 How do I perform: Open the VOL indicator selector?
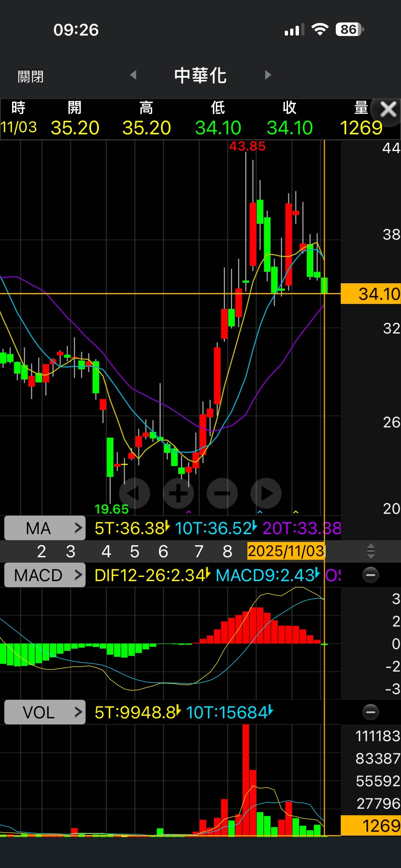coord(45,712)
